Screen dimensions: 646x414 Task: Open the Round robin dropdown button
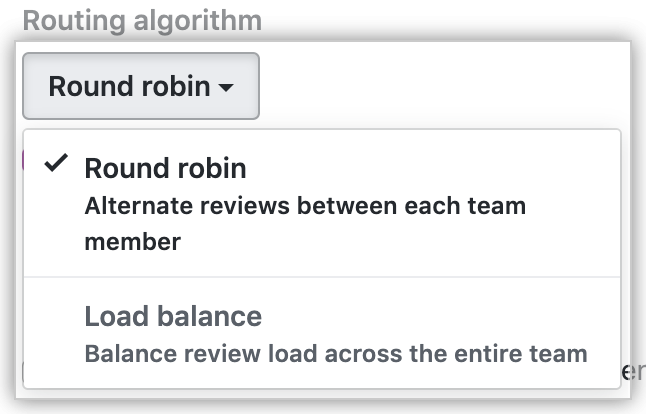pos(140,86)
